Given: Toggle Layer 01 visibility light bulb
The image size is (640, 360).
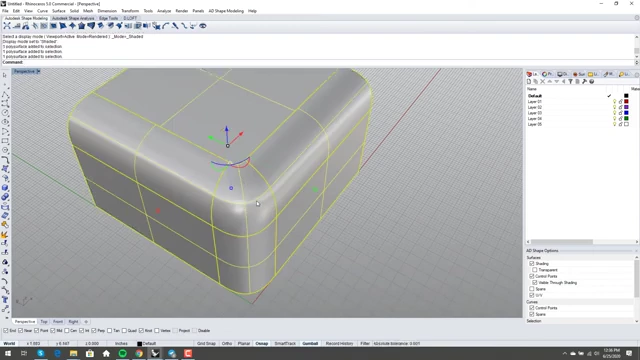Looking at the screenshot, I should click(614, 101).
